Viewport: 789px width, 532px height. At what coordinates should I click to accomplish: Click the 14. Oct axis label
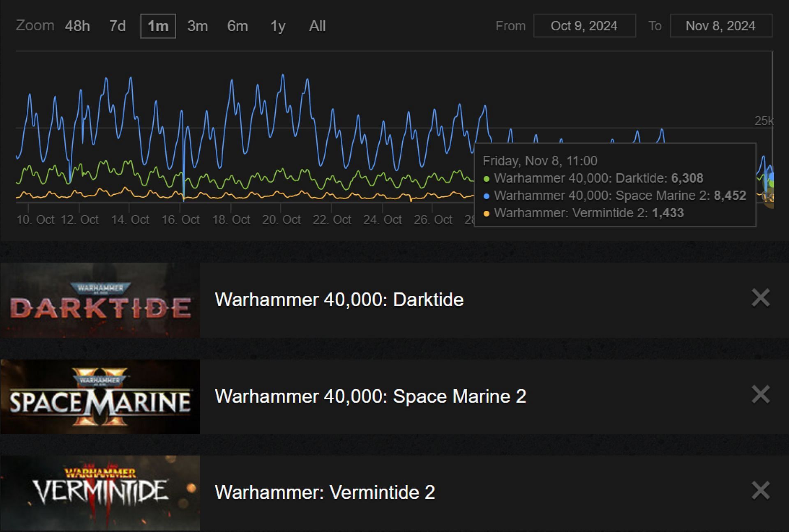(130, 220)
